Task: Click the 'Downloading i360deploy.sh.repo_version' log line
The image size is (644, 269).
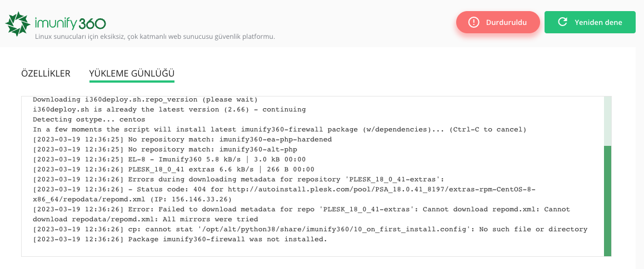Action: [145, 100]
